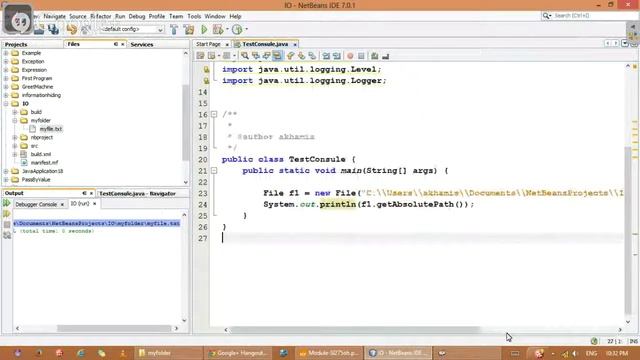This screenshot has width=640, height=360.
Task: Collapse the IO folder in the Files tree
Action: pos(6,104)
